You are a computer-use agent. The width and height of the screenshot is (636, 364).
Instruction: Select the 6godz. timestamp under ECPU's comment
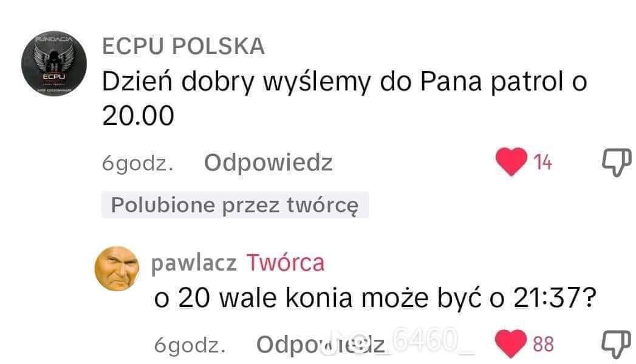point(138,164)
